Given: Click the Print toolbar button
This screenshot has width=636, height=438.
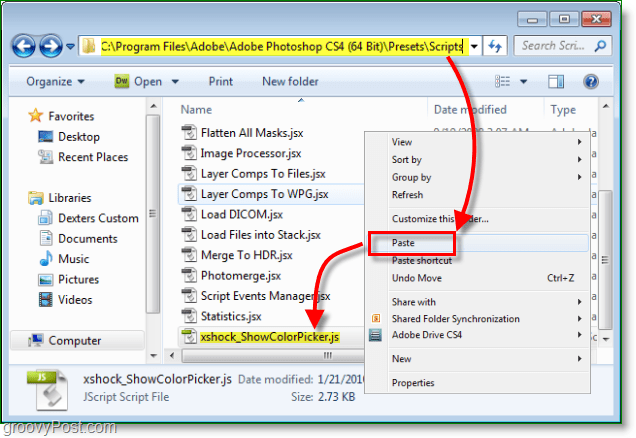Looking at the screenshot, I should click(x=221, y=82).
